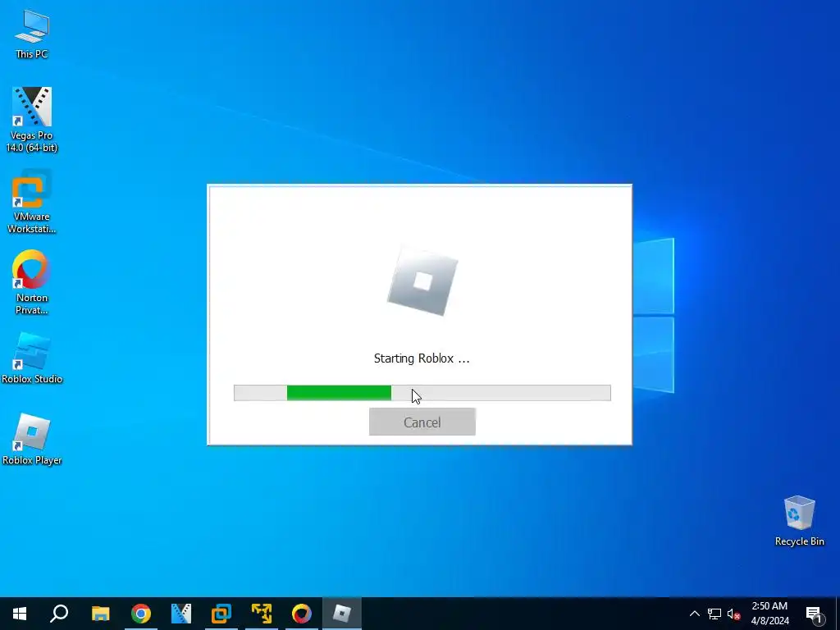
Task: Open the taskbar search magnifier
Action: click(x=59, y=614)
